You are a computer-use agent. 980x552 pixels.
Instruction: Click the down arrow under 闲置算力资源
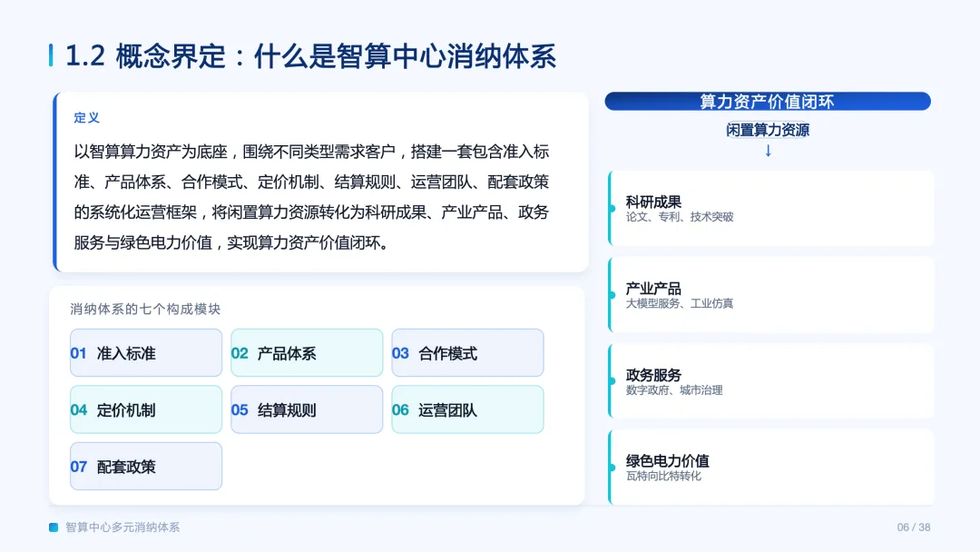769,151
